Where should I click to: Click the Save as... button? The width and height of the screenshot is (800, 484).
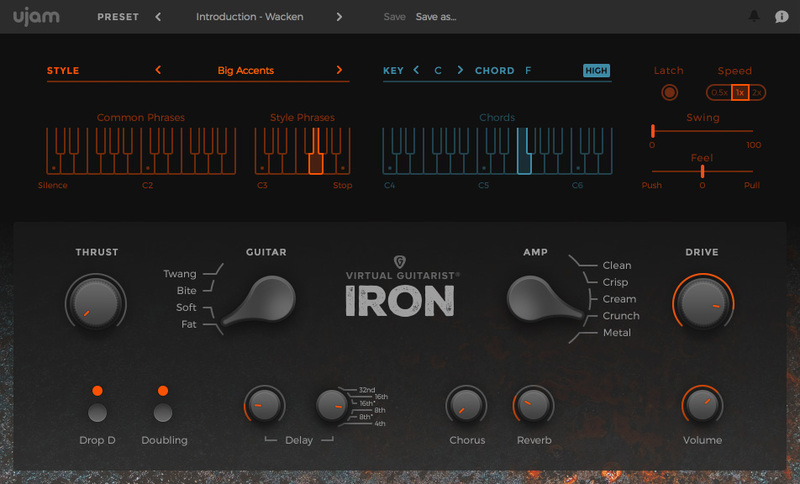coord(435,17)
